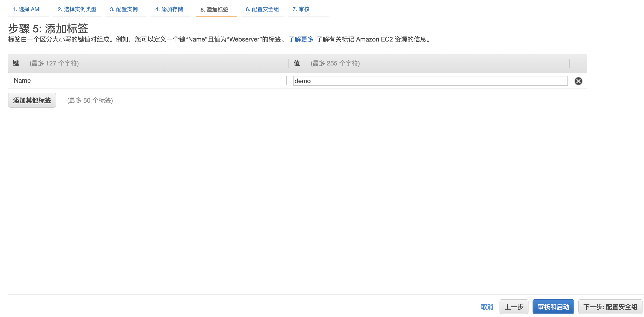Image resolution: width=644 pixels, height=317 pixels.
Task: Open the 7. 审核 tab
Action: point(301,9)
